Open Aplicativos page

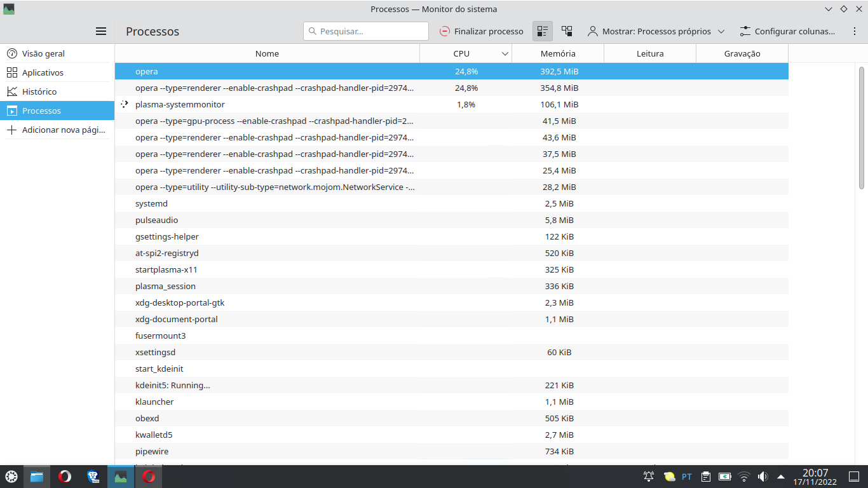[57, 72]
